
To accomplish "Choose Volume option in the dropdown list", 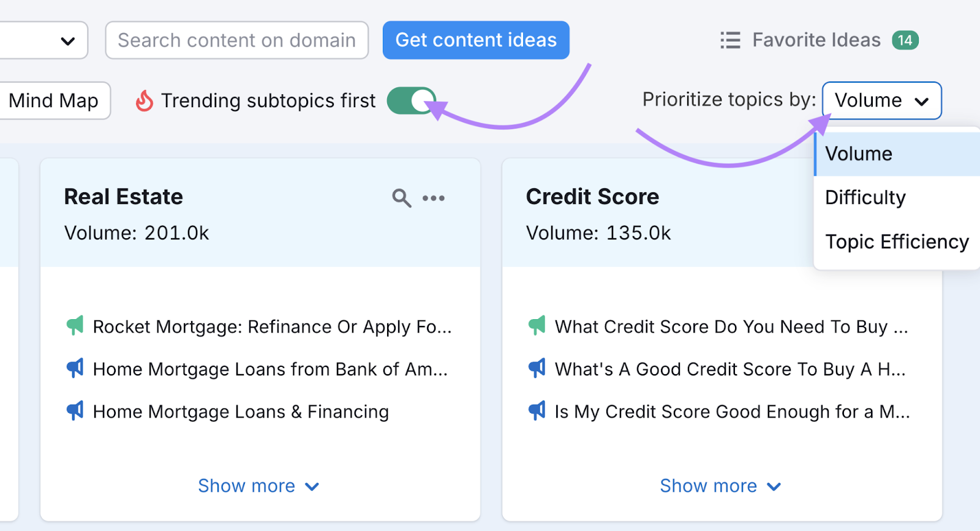I will click(x=897, y=154).
